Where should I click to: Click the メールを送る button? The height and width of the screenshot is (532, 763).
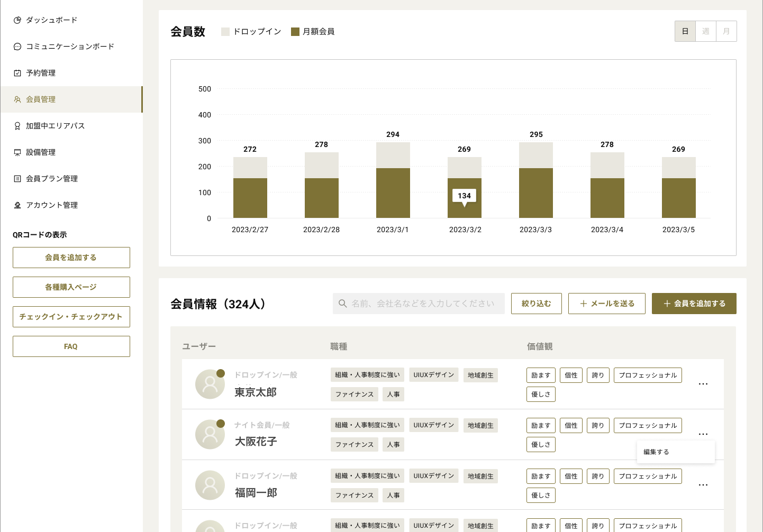tap(607, 304)
